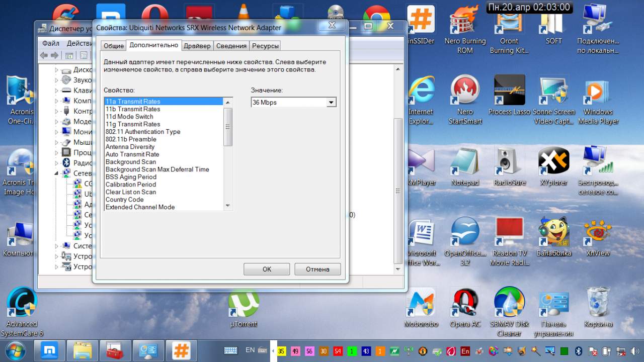Image resolution: width=644 pixels, height=362 pixels.
Task: Click the Bluetooth icon in system tray
Action: [579, 350]
